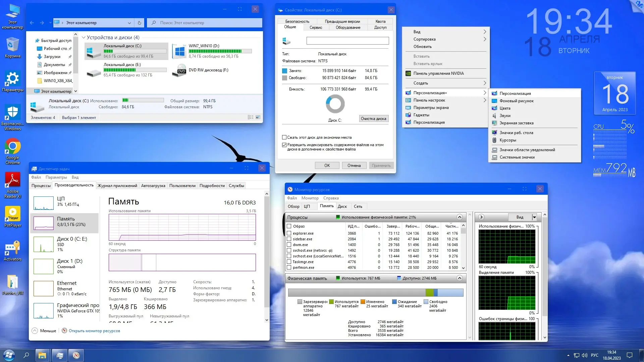Click the Занято blue color swatch

[x=284, y=71]
